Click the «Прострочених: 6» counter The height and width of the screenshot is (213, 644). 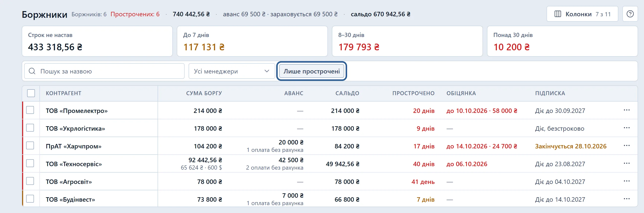pyautogui.click(x=135, y=14)
